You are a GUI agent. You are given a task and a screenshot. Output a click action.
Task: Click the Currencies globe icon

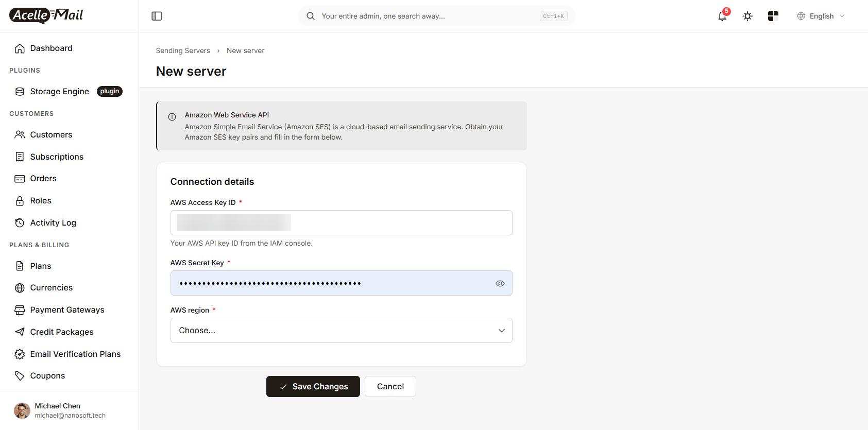[x=20, y=288]
